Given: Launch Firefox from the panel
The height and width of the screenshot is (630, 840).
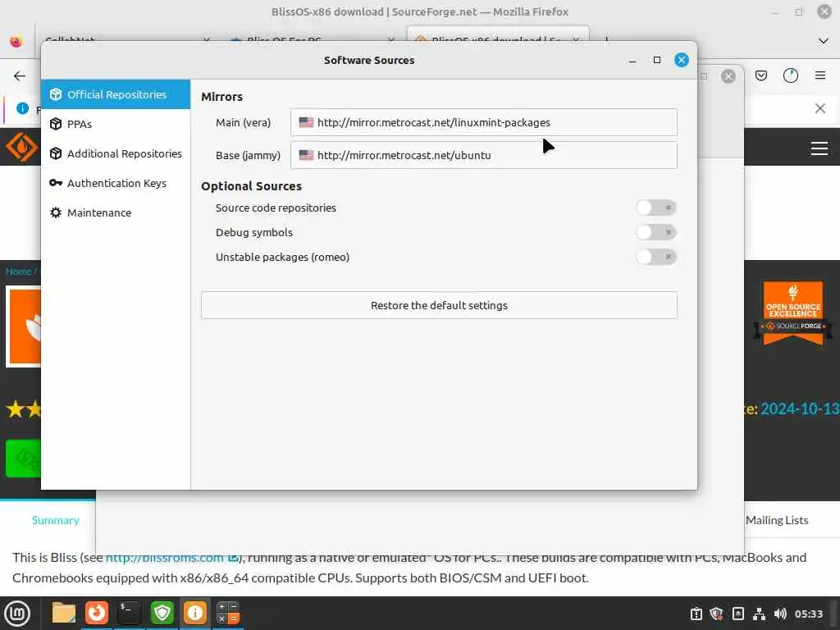Looking at the screenshot, I should click(97, 613).
